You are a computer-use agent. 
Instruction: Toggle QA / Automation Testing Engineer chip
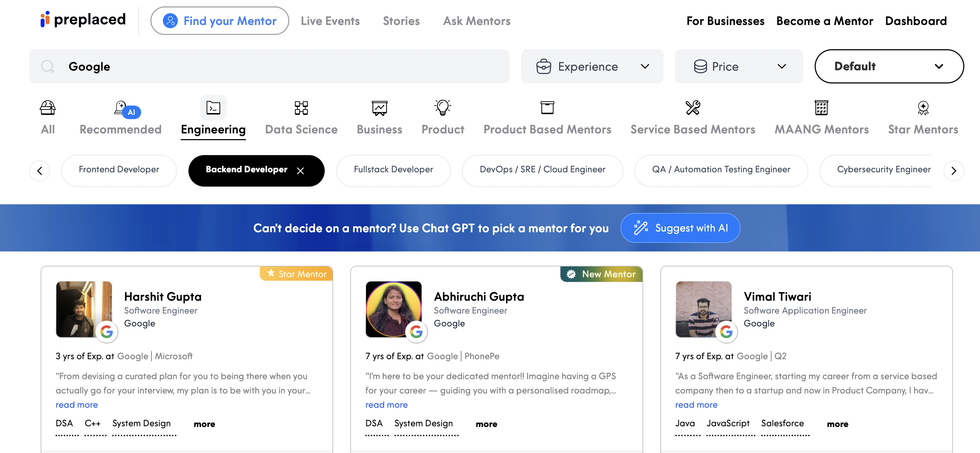[721, 170]
